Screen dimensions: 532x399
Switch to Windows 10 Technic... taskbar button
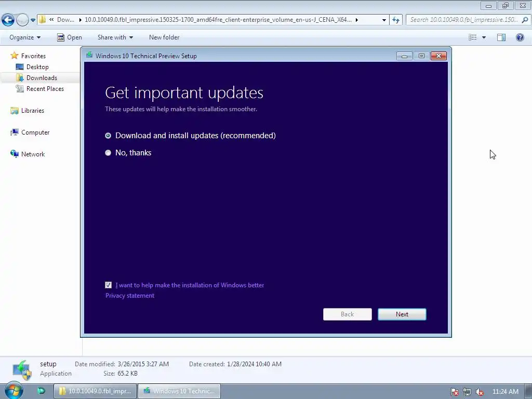179,391
